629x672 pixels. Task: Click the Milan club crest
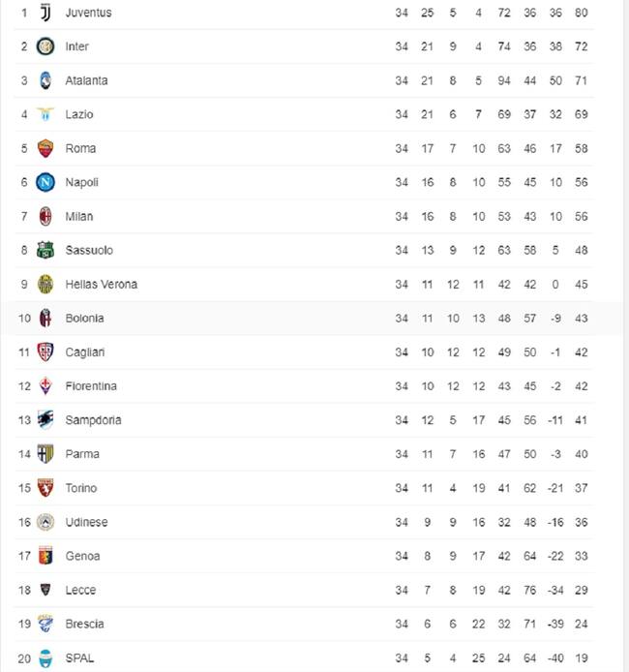pos(45,216)
